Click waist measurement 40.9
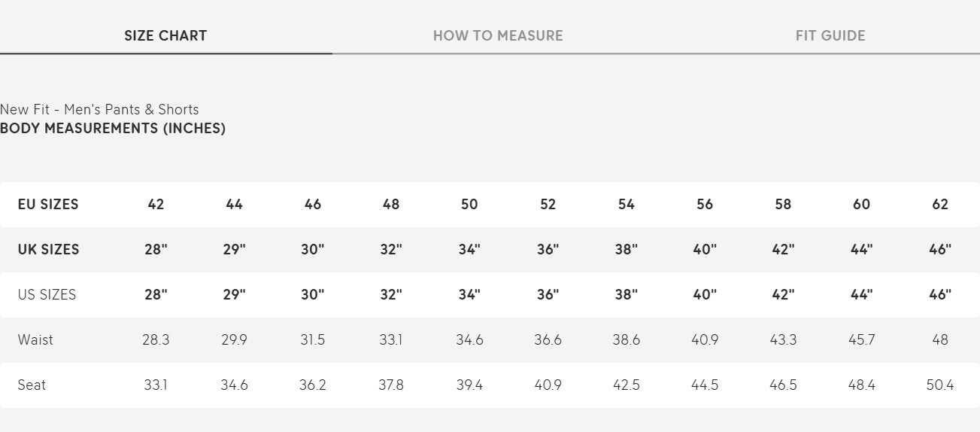The width and height of the screenshot is (980, 432). (705, 339)
